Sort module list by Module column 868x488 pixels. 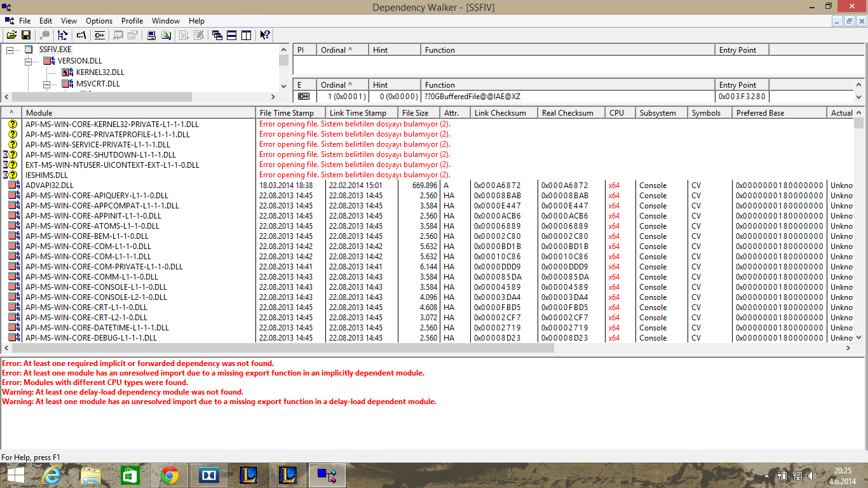pyautogui.click(x=139, y=113)
